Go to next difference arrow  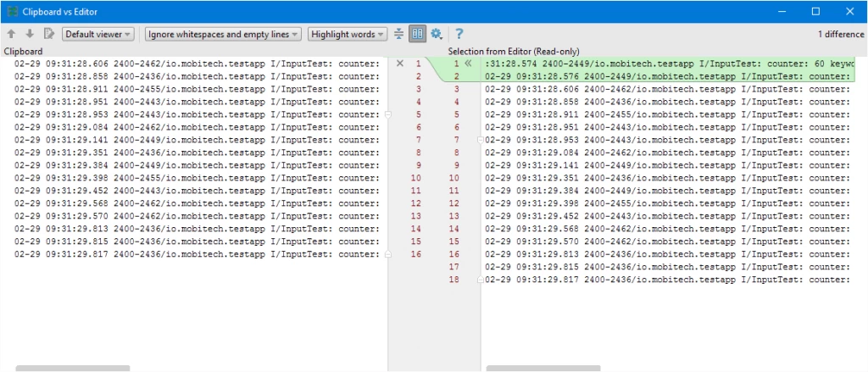coord(30,34)
